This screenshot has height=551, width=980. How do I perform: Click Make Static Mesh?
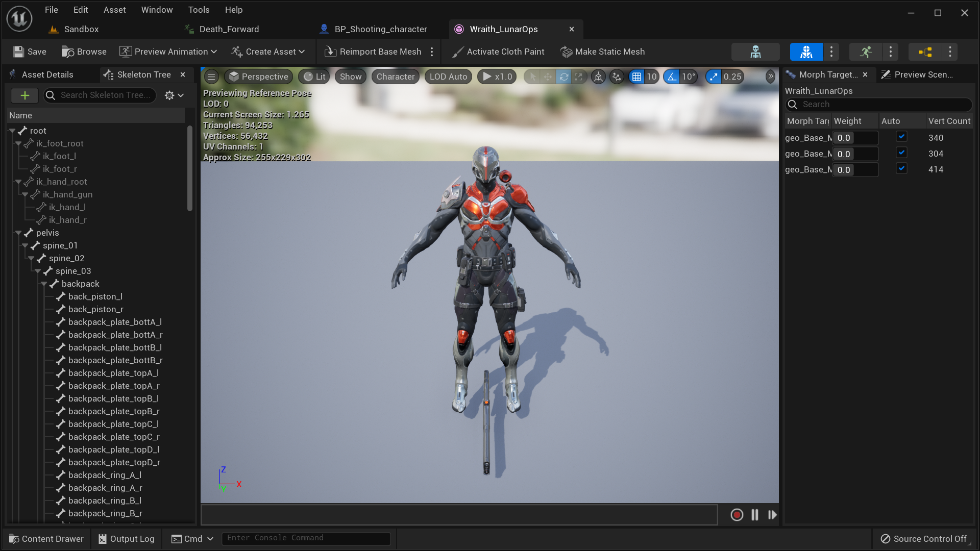[602, 52]
